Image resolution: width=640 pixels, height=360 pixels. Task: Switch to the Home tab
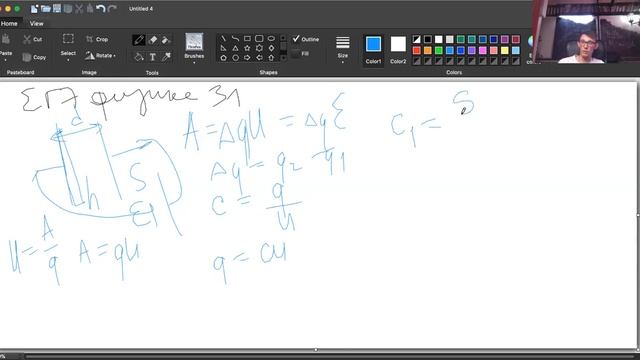9,24
